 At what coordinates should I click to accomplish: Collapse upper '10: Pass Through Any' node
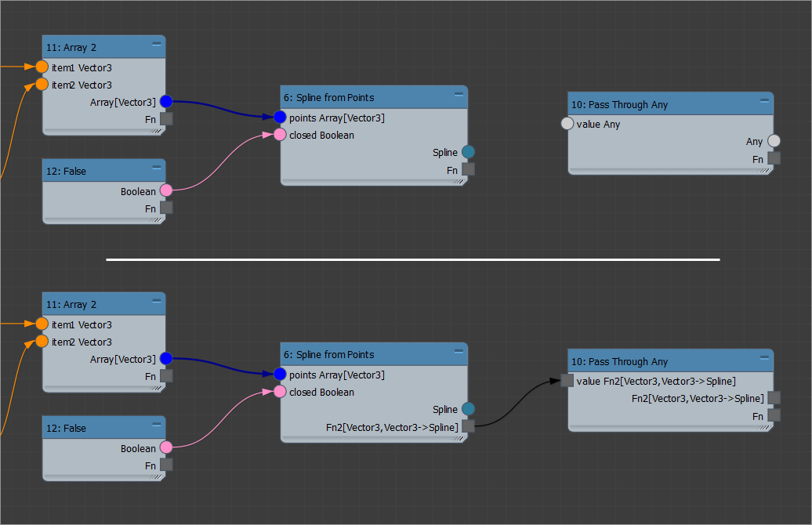pyautogui.click(x=764, y=101)
